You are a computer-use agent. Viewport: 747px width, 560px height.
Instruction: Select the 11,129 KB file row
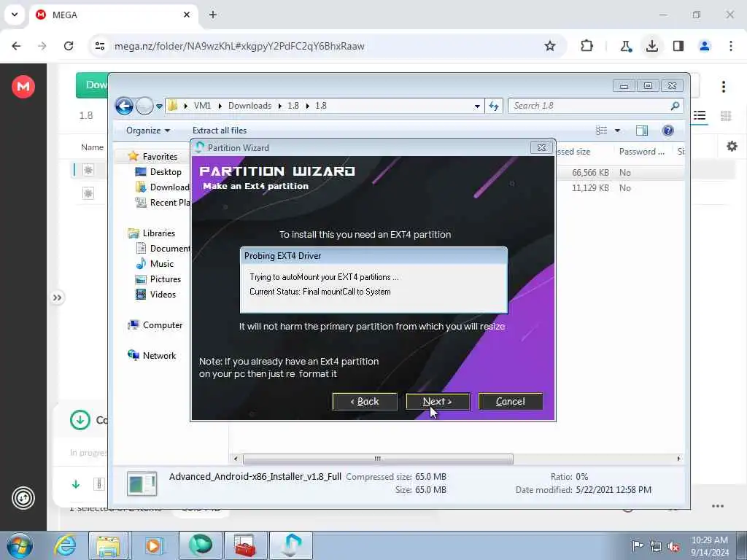[619, 187]
